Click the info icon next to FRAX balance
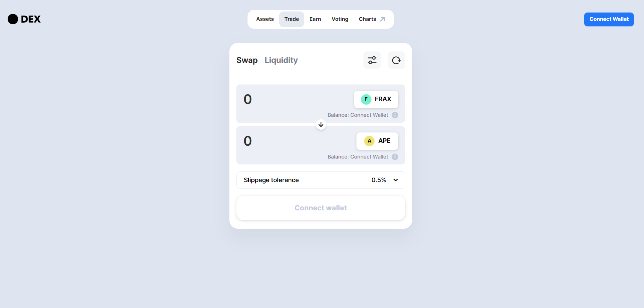 395,115
